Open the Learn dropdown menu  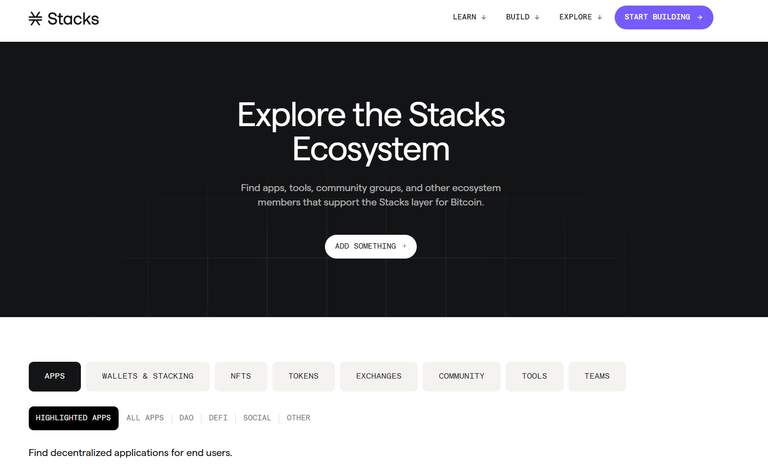469,17
